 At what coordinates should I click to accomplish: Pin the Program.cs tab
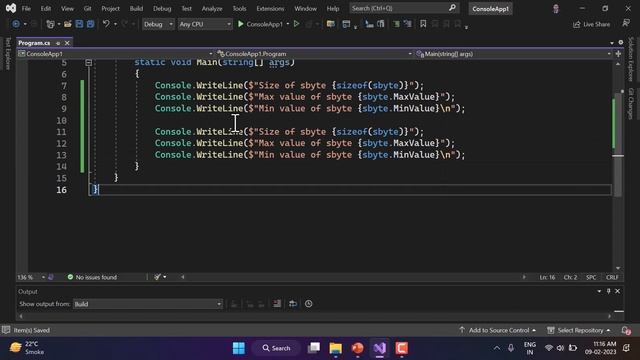[x=58, y=43]
